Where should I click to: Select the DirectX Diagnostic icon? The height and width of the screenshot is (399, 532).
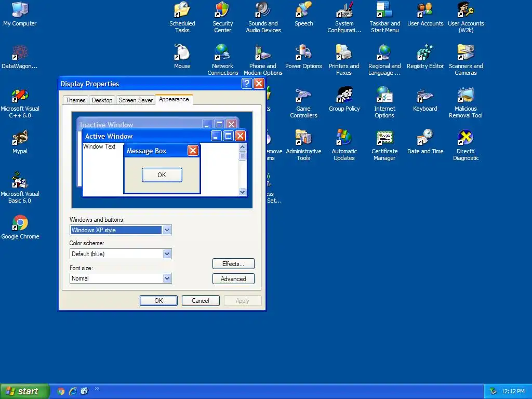466,145
